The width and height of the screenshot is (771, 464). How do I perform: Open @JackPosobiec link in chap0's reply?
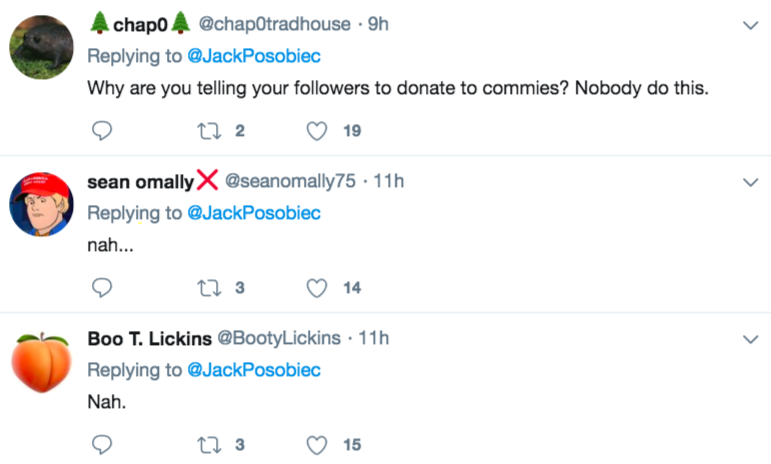pyautogui.click(x=254, y=56)
